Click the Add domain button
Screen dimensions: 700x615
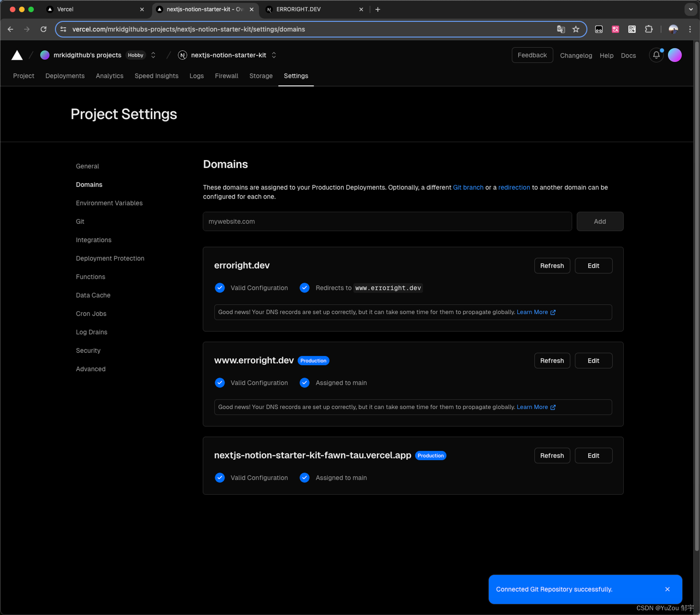pyautogui.click(x=600, y=222)
